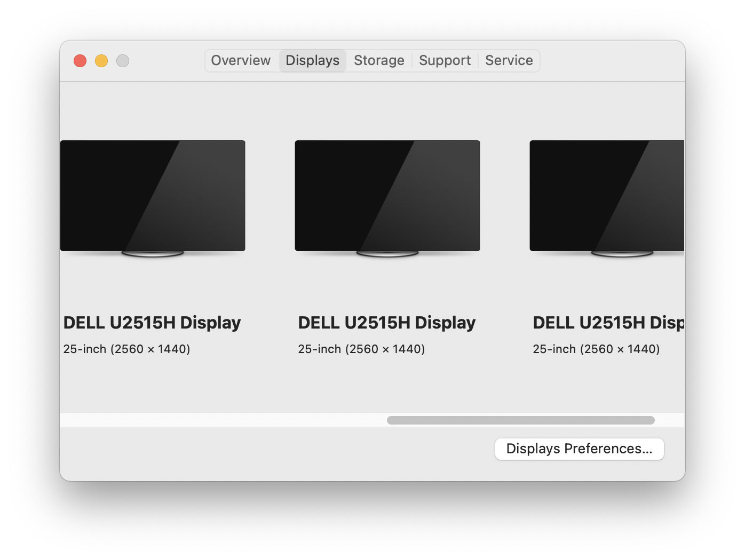
Task: Click the gray disabled zoom window button
Action: pos(123,61)
